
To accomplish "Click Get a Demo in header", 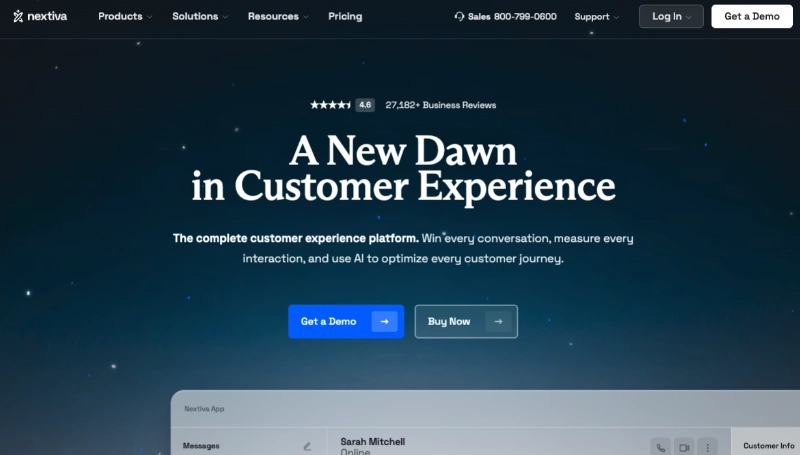I will pos(752,16).
